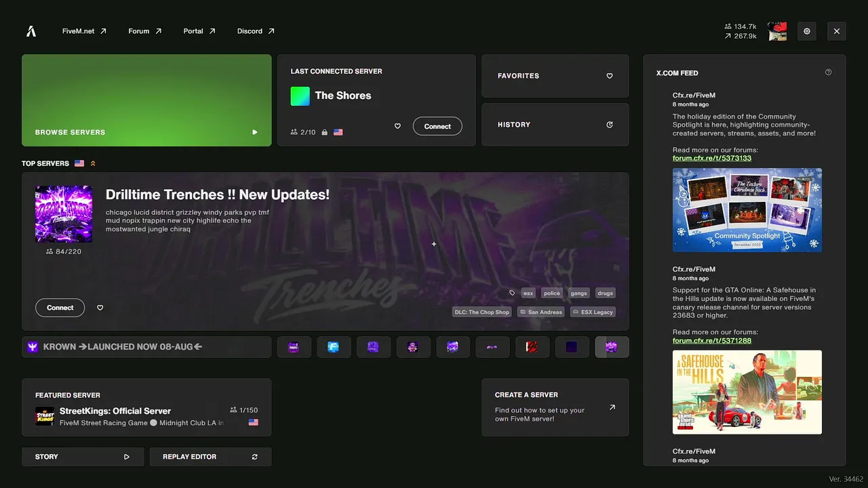Image resolution: width=868 pixels, height=488 pixels.
Task: Click the US flag on StreetKings card
Action: click(x=254, y=422)
